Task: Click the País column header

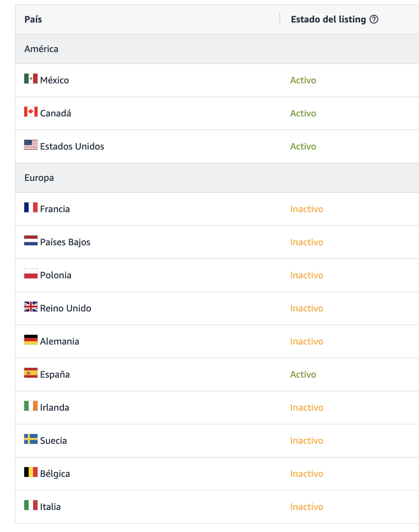Action: tap(34, 19)
